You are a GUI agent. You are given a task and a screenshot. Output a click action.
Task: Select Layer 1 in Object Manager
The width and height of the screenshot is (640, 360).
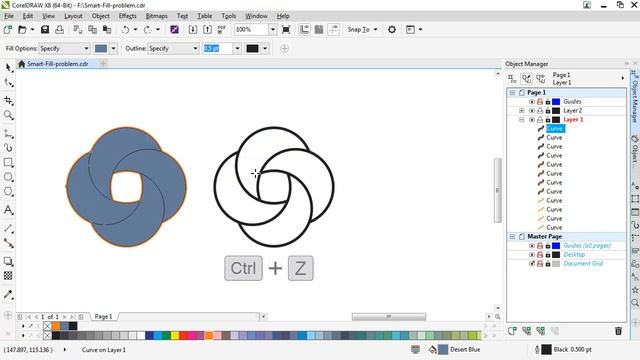pos(573,120)
